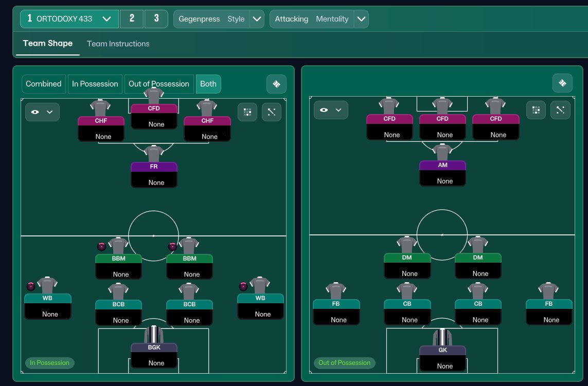This screenshot has height=386, width=588.
Task: Select the Both view option
Action: 208,84
